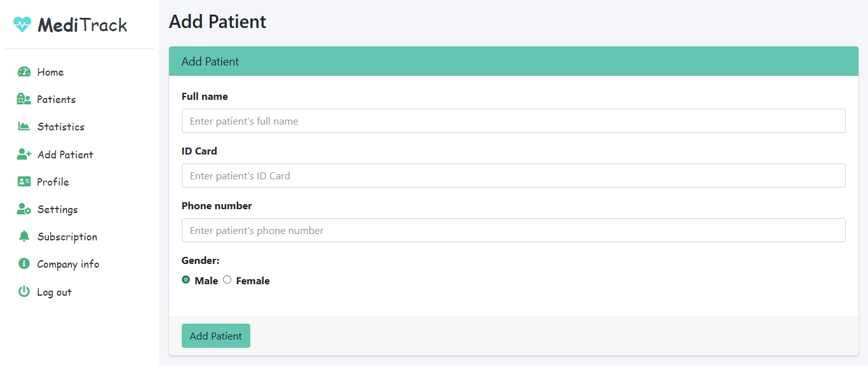This screenshot has height=386, width=868.
Task: Click the Subscription bell icon
Action: tap(24, 237)
